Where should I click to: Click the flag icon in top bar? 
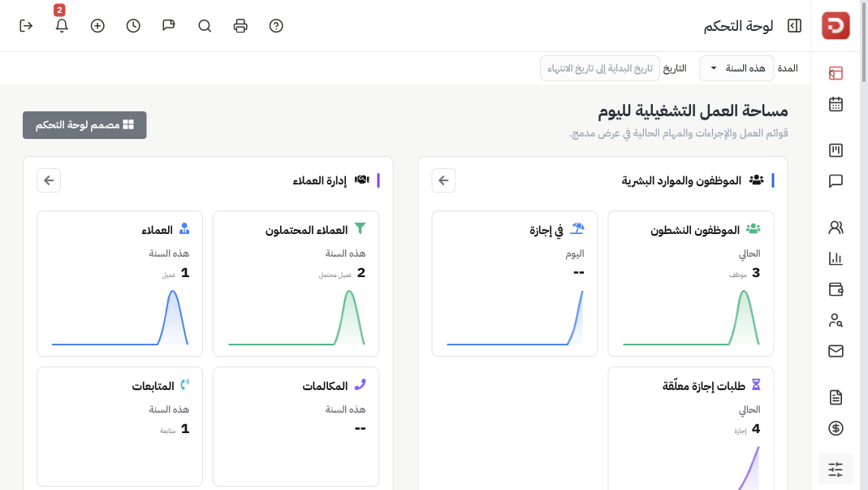pyautogui.click(x=169, y=26)
